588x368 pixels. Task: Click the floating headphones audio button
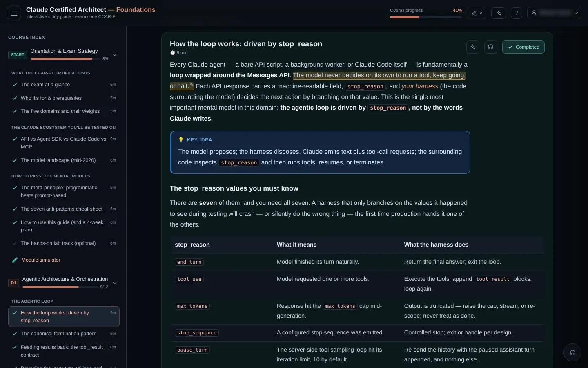click(572, 352)
